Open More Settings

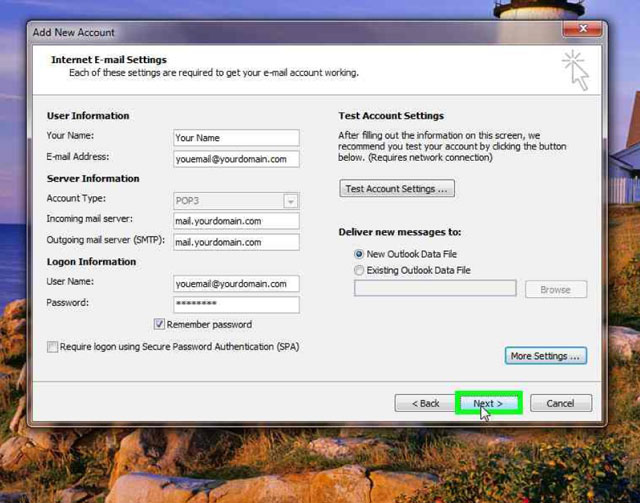[x=546, y=356]
